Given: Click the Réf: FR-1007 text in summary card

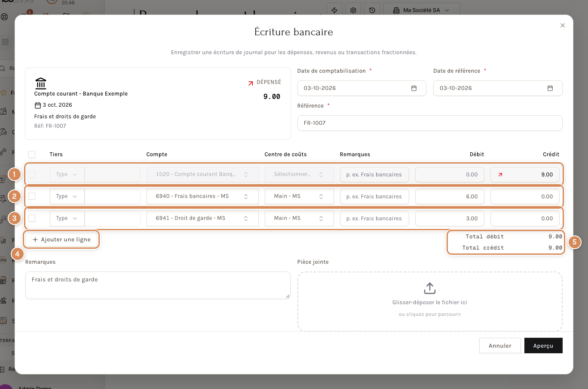Looking at the screenshot, I should coord(50,126).
